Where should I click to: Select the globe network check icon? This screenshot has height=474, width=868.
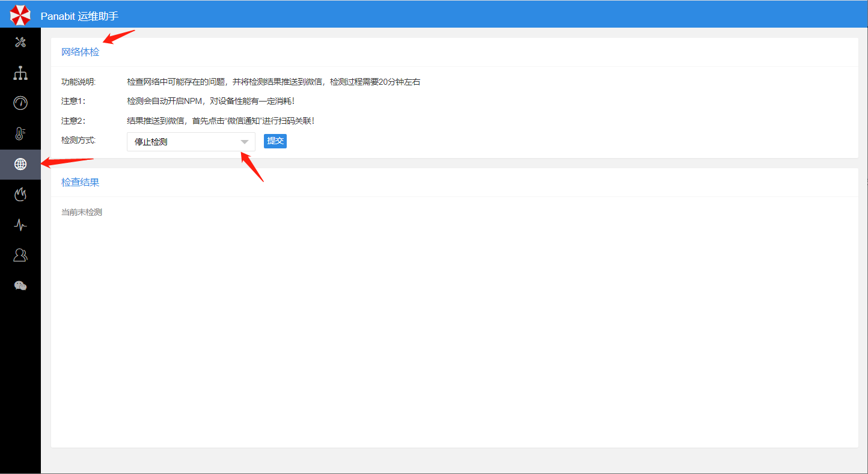(x=20, y=164)
